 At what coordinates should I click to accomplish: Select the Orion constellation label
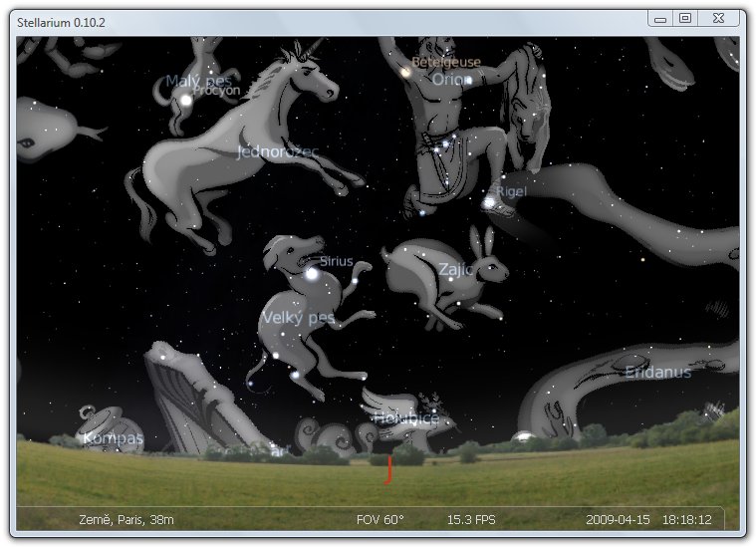click(x=452, y=79)
